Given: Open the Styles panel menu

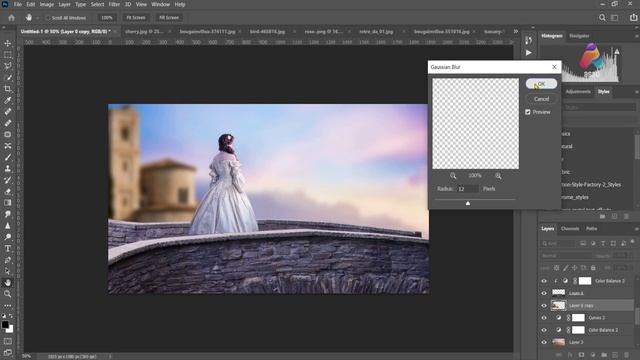Looking at the screenshot, I should [636, 92].
